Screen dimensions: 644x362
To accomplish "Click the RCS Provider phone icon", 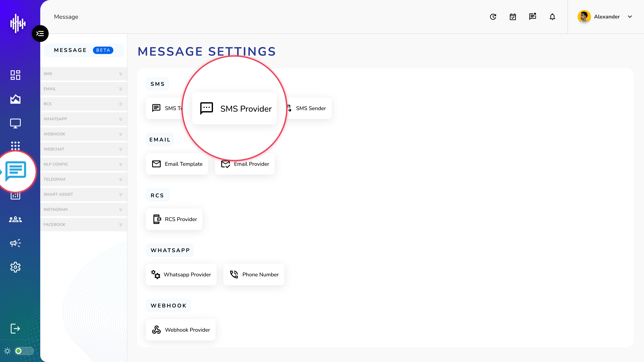I will tap(157, 219).
